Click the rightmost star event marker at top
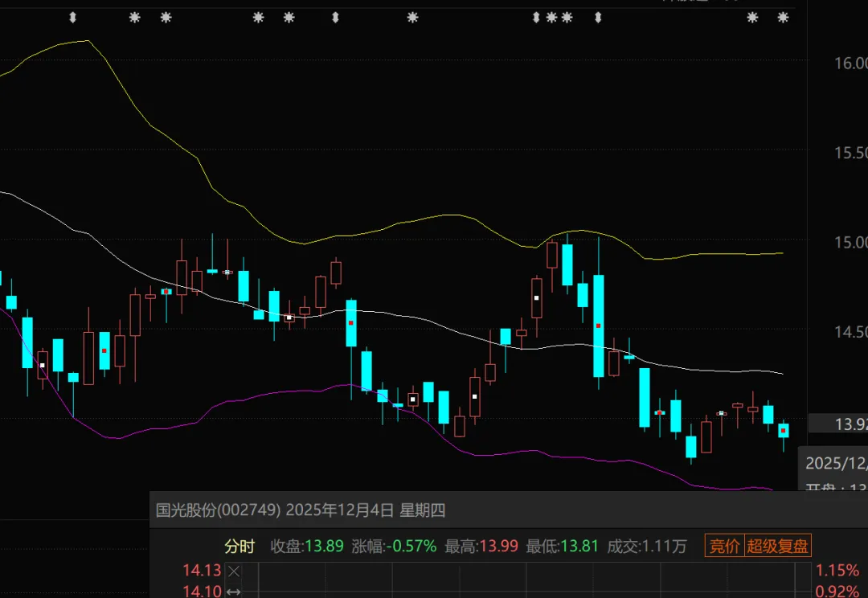The image size is (868, 598). pos(783,17)
